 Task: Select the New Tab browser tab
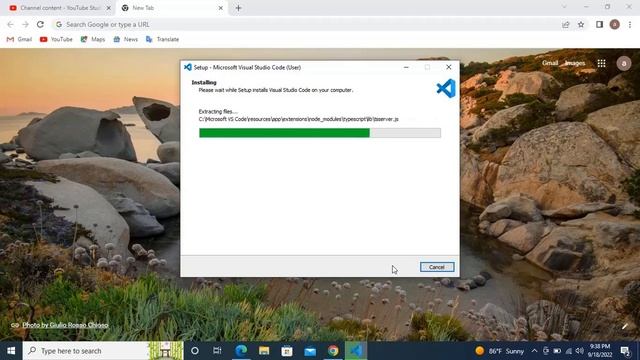(171, 8)
